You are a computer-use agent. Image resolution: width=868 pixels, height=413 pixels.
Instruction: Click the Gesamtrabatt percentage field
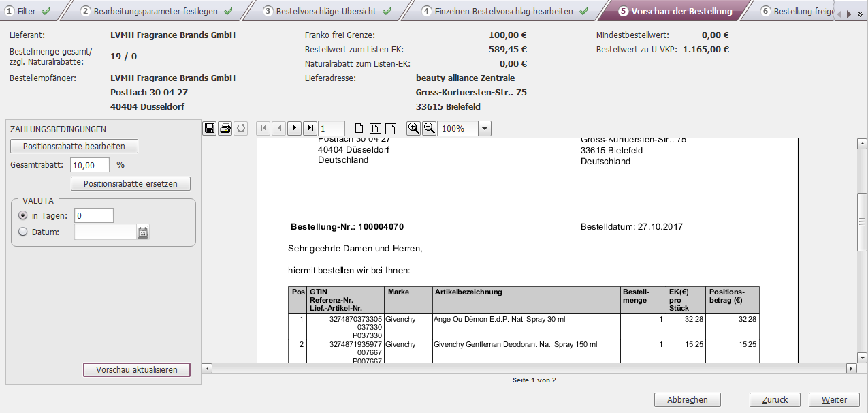click(x=91, y=165)
